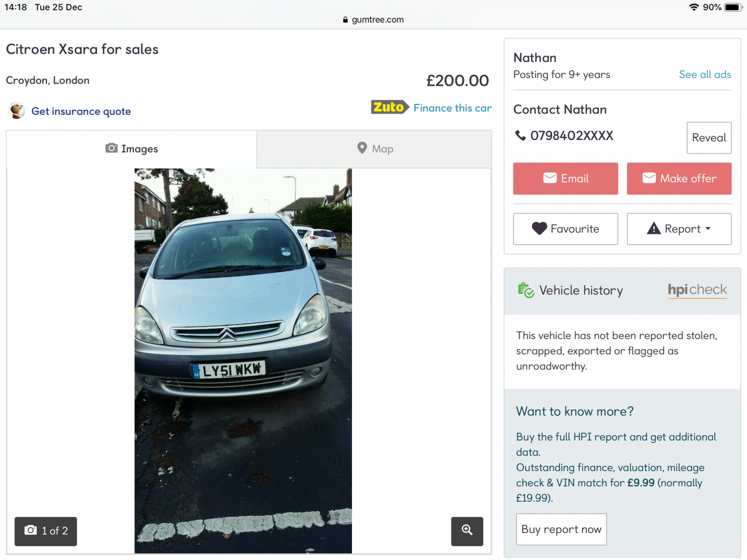
Task: Switch to the Map tab
Action: click(374, 149)
